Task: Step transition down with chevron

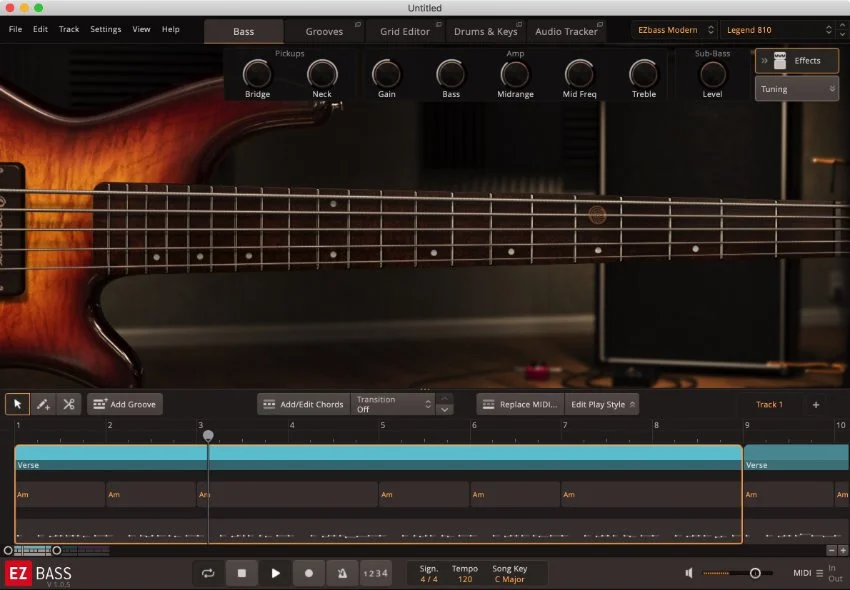Action: 445,409
